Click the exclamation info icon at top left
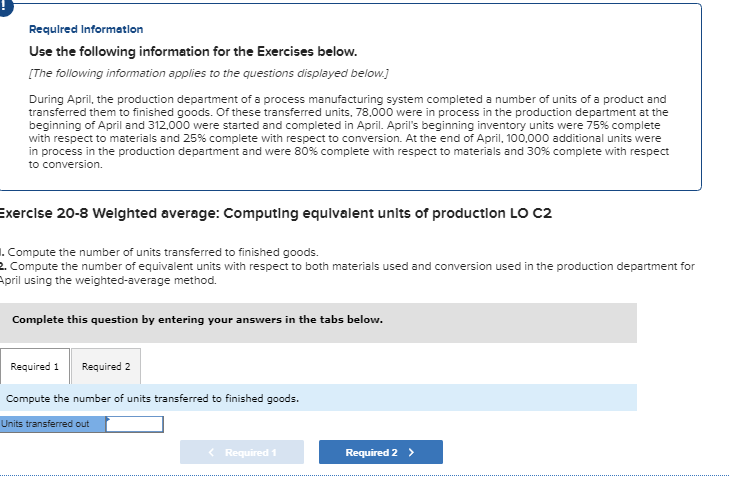 click(x=4, y=6)
